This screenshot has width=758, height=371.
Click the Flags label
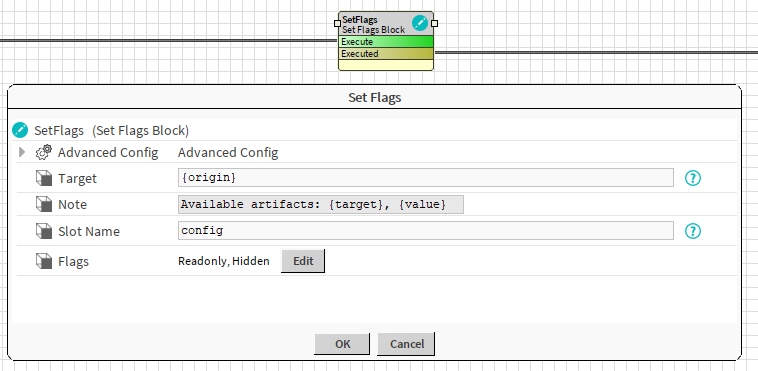[73, 262]
